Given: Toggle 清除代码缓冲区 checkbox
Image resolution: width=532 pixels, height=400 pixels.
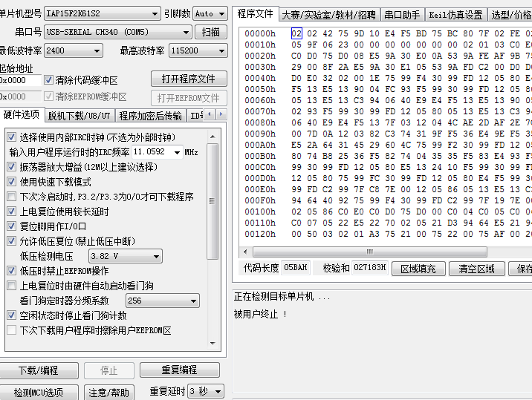Looking at the screenshot, I should (48, 80).
